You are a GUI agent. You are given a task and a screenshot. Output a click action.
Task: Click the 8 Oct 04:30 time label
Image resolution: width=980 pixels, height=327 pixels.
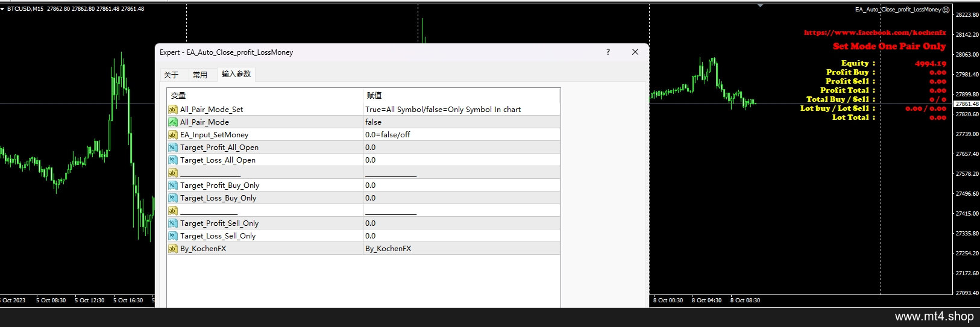(x=706, y=301)
